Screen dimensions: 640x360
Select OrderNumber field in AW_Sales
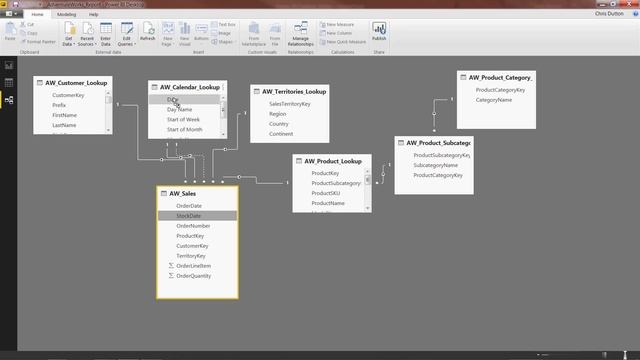click(198, 226)
